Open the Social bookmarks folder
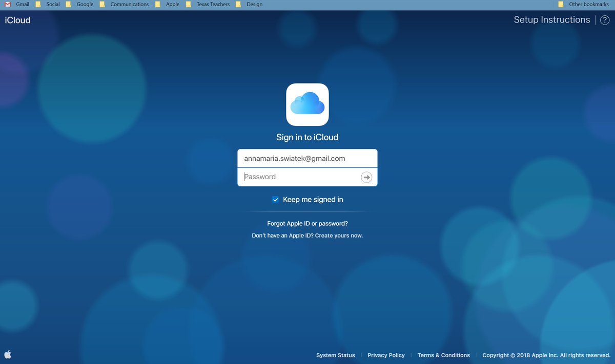This screenshot has height=364, width=615. [x=48, y=4]
